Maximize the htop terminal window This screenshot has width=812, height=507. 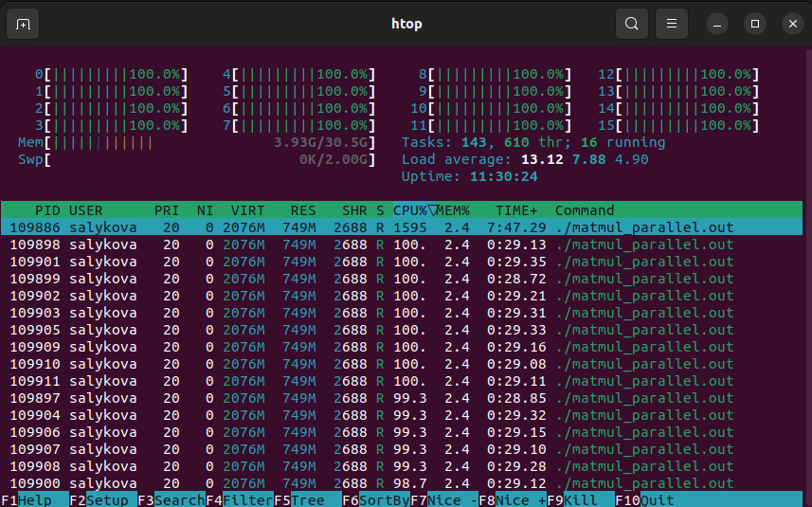(x=755, y=24)
